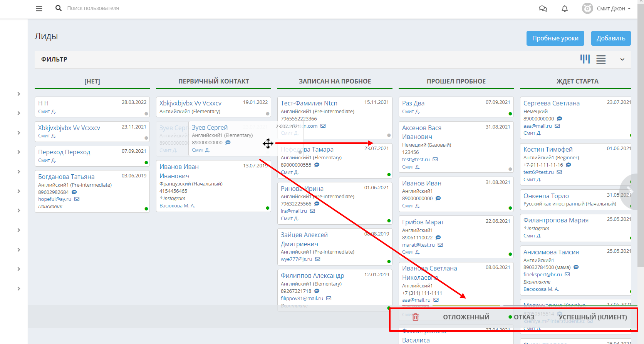Click the user search magnifier icon
644x344 pixels.
click(x=59, y=8)
